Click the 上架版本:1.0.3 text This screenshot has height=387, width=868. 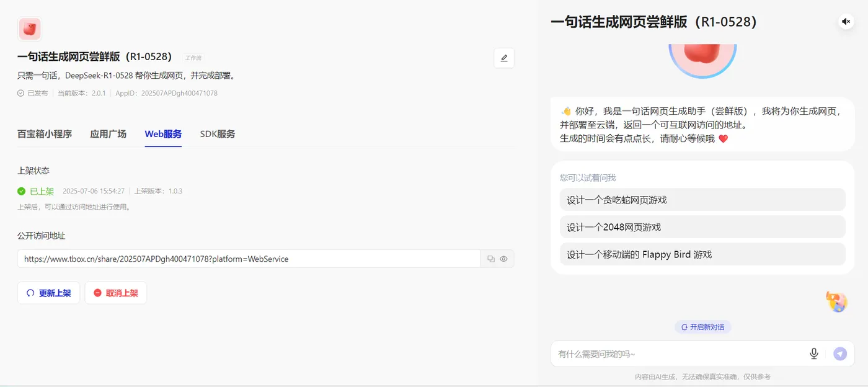pos(158,191)
